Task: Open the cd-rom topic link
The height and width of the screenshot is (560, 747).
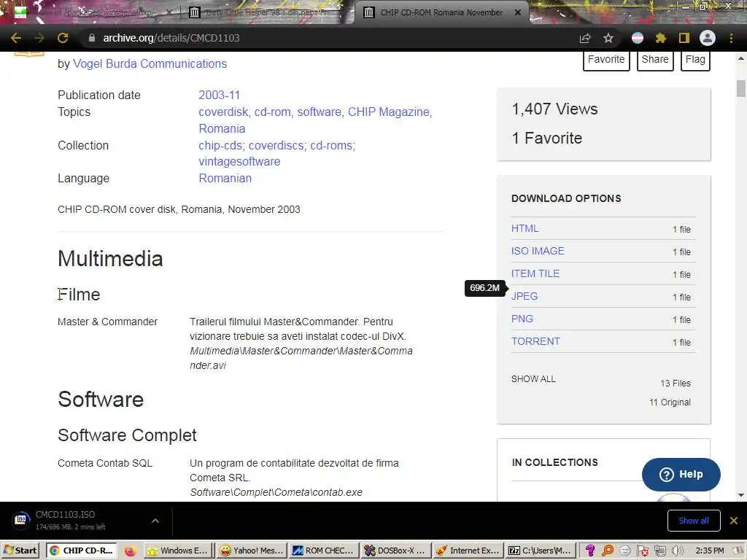Action: pyautogui.click(x=273, y=112)
